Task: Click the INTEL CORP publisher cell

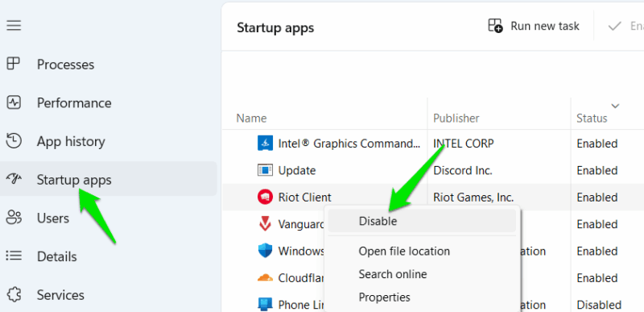Action: pos(464,144)
